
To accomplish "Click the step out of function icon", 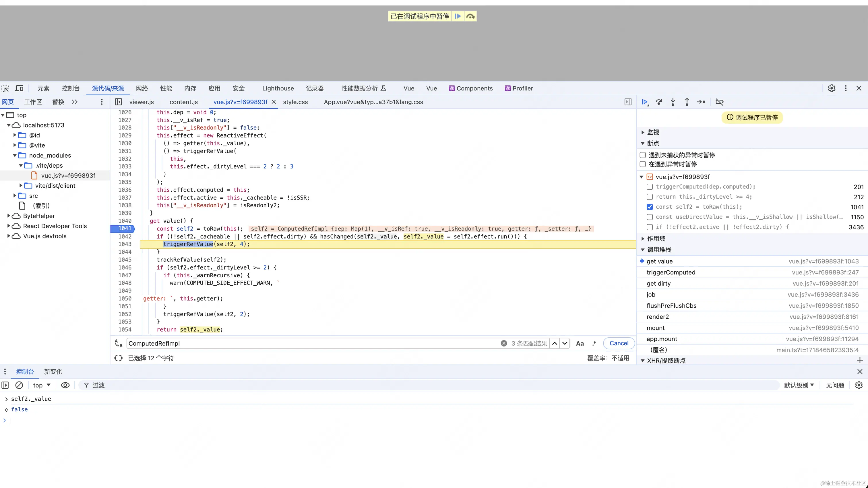I will click(687, 102).
